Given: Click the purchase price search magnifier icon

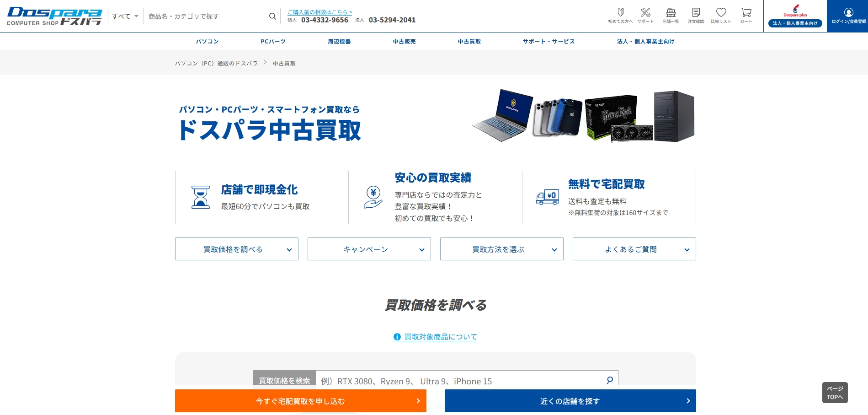Looking at the screenshot, I should 610,380.
